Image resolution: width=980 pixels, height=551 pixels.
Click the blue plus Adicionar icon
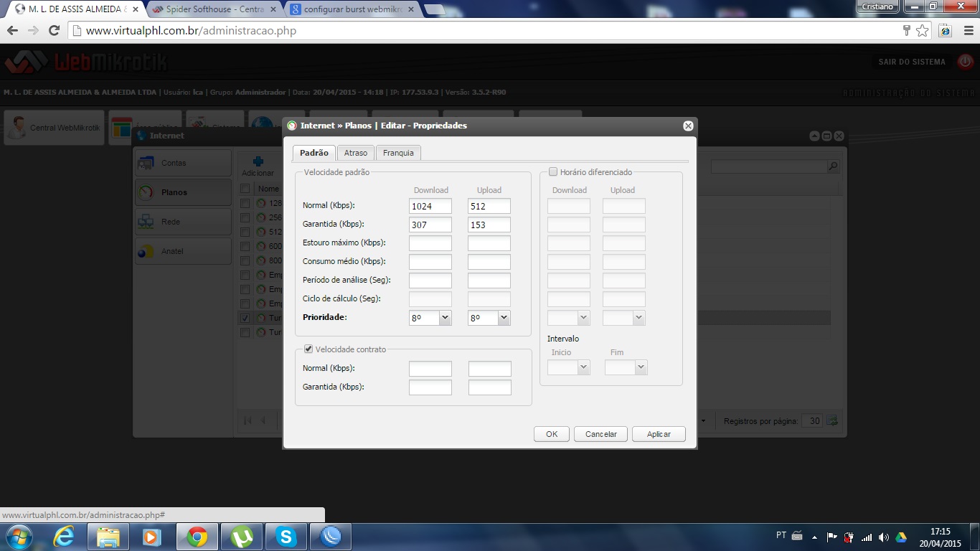(258, 162)
